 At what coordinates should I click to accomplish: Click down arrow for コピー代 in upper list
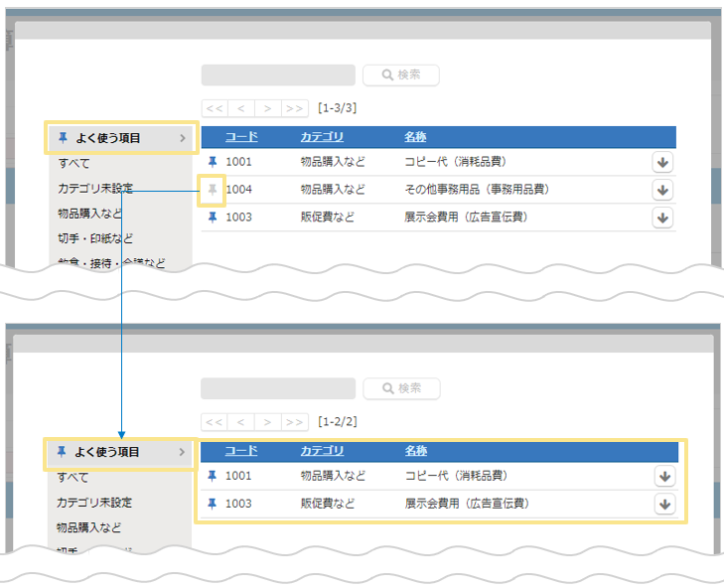[x=663, y=162]
